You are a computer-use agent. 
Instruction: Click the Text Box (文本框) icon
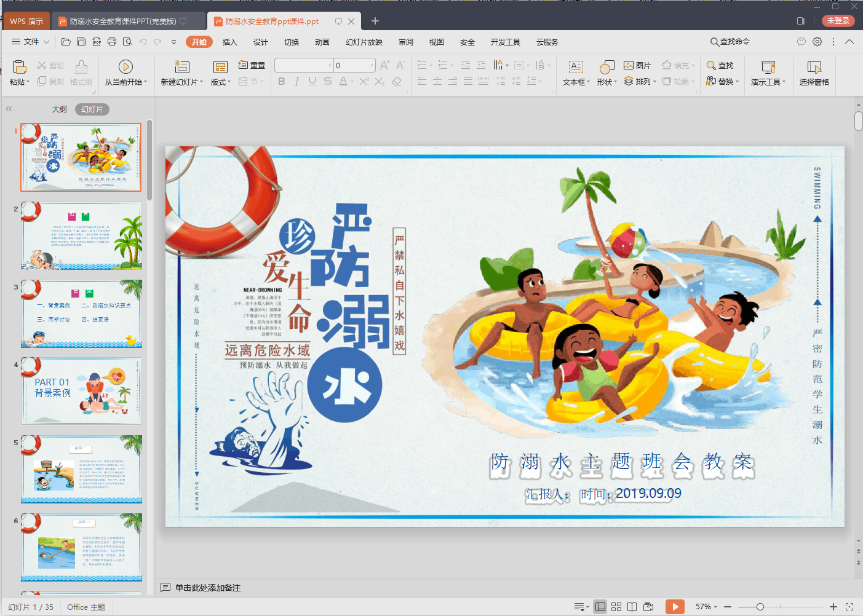(x=575, y=67)
